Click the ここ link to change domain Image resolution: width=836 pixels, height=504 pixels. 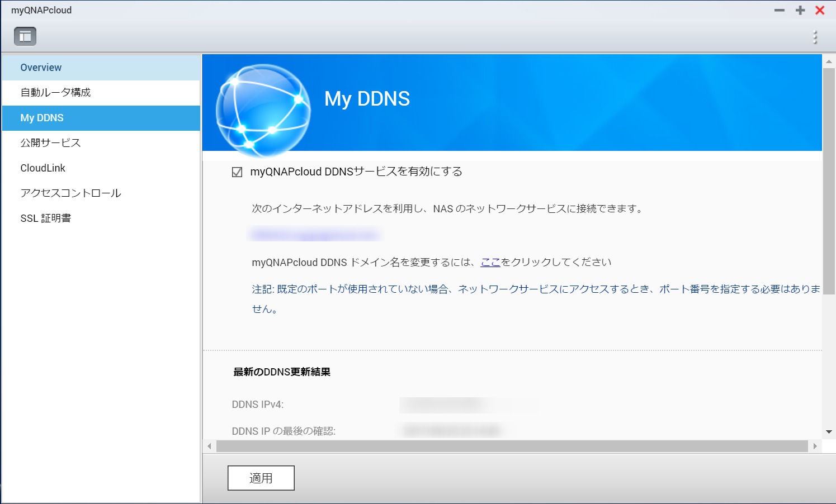pos(490,262)
